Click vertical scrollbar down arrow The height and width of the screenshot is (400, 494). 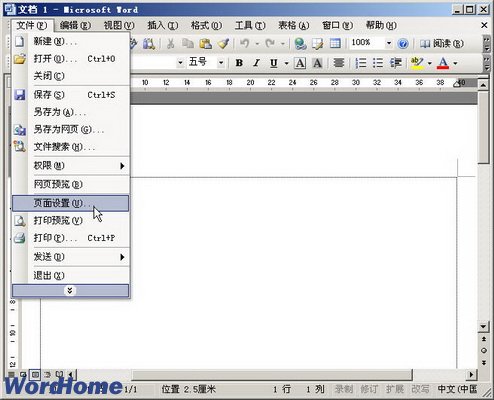click(483, 327)
